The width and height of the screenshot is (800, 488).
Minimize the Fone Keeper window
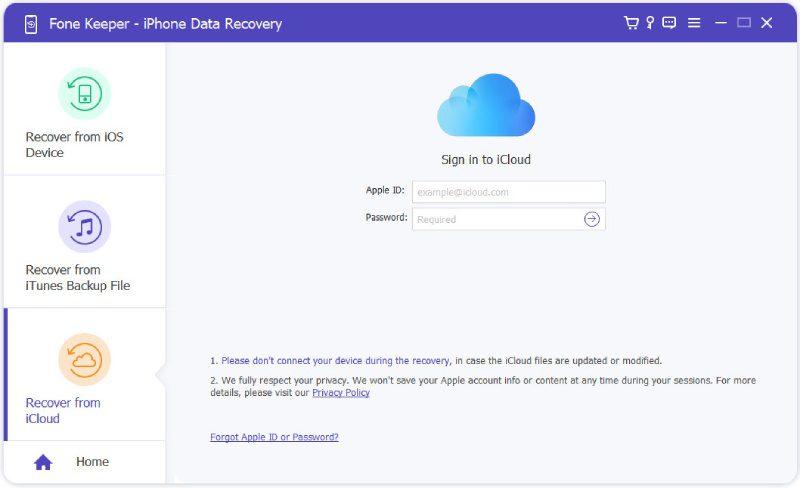click(720, 23)
